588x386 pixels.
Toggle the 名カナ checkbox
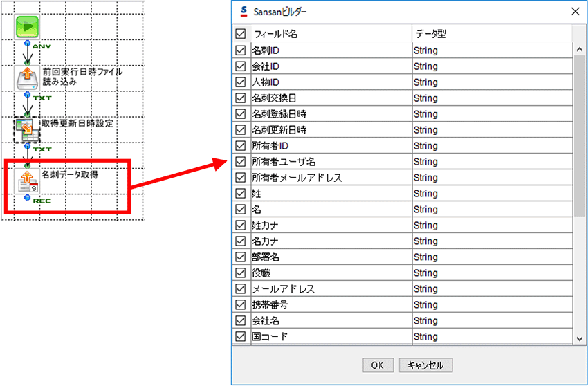(x=240, y=241)
